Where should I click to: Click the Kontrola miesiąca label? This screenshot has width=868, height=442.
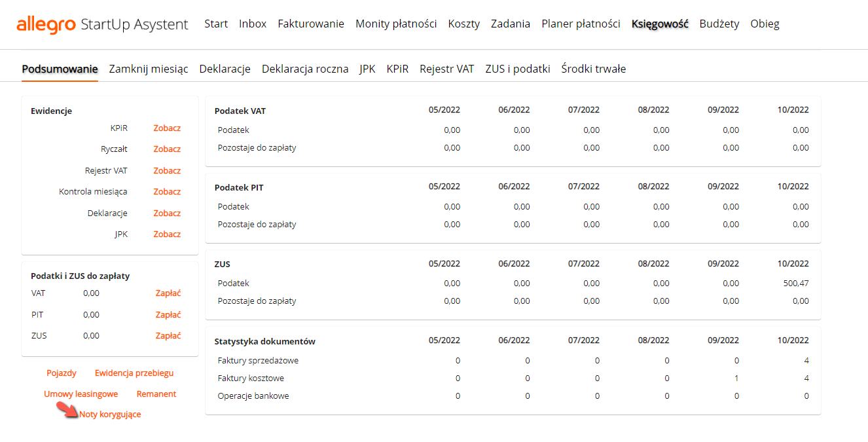(93, 191)
